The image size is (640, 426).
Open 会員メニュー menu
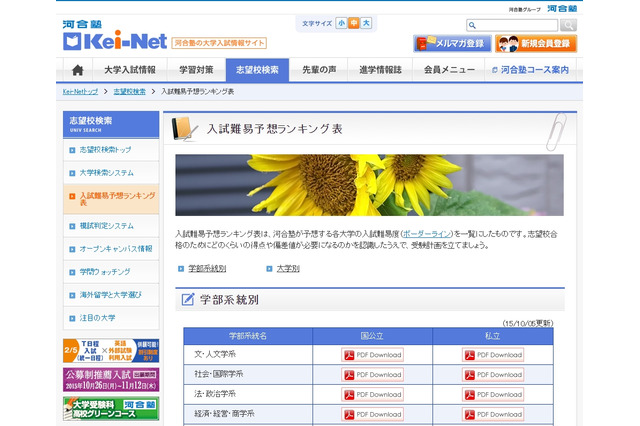click(x=449, y=70)
